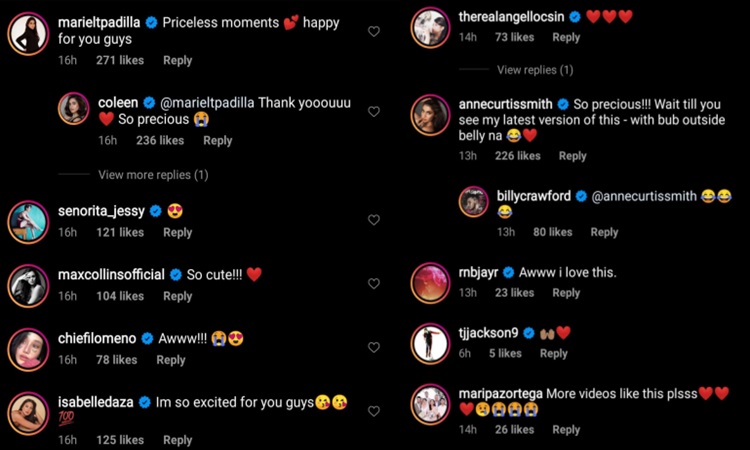Click @annecurtissmith mention in billycrawford's reply

636,196
